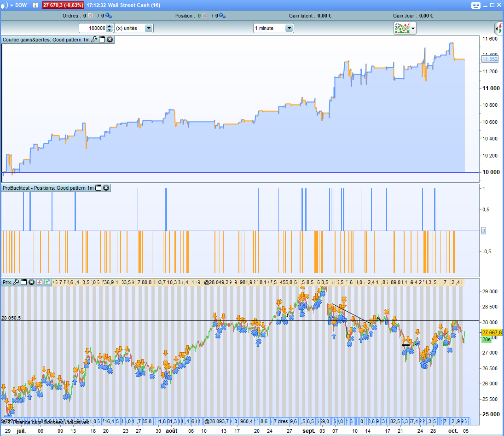Screen dimensions: 504x436
Task: Open the 1 minute timeframe dropdown
Action: 273,28
